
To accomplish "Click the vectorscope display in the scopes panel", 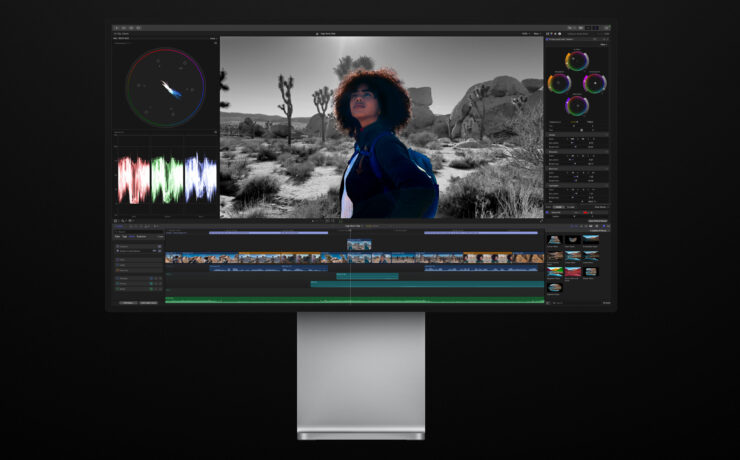I will pos(165,87).
